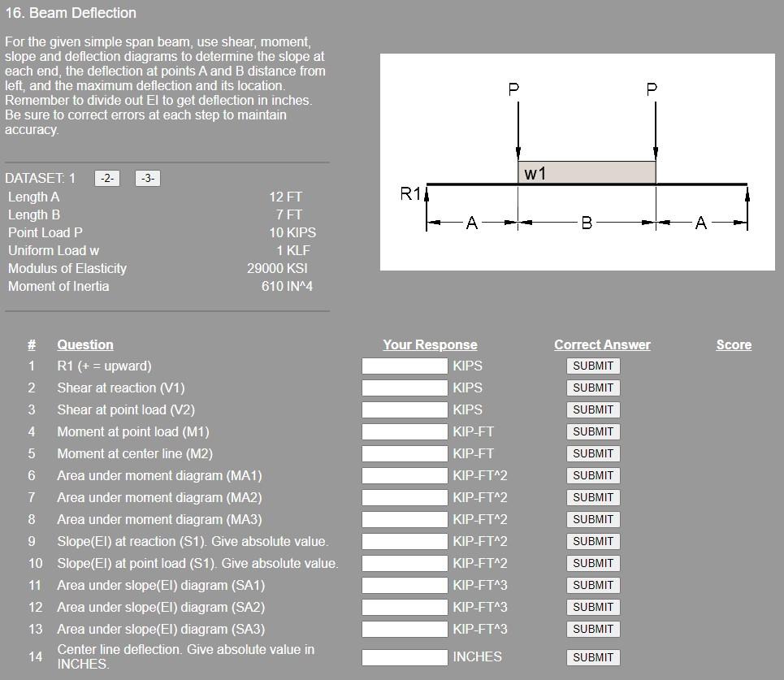Submit shear at reaction (V1) answer
The width and height of the screenshot is (784, 680).
(x=593, y=388)
